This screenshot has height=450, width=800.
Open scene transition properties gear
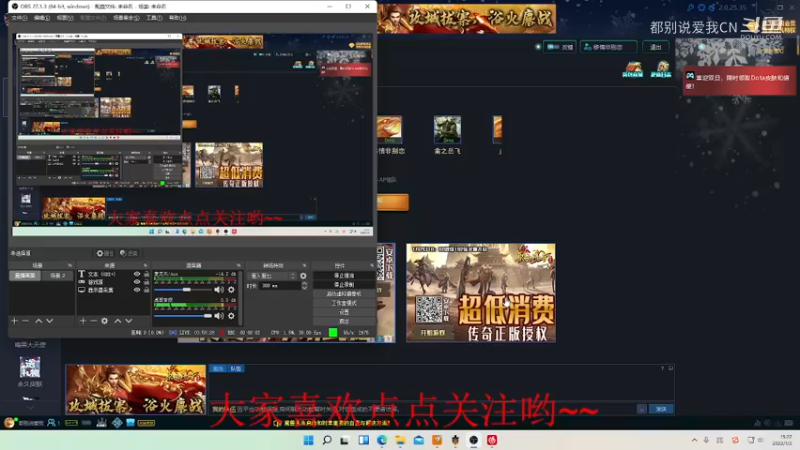coord(304,276)
